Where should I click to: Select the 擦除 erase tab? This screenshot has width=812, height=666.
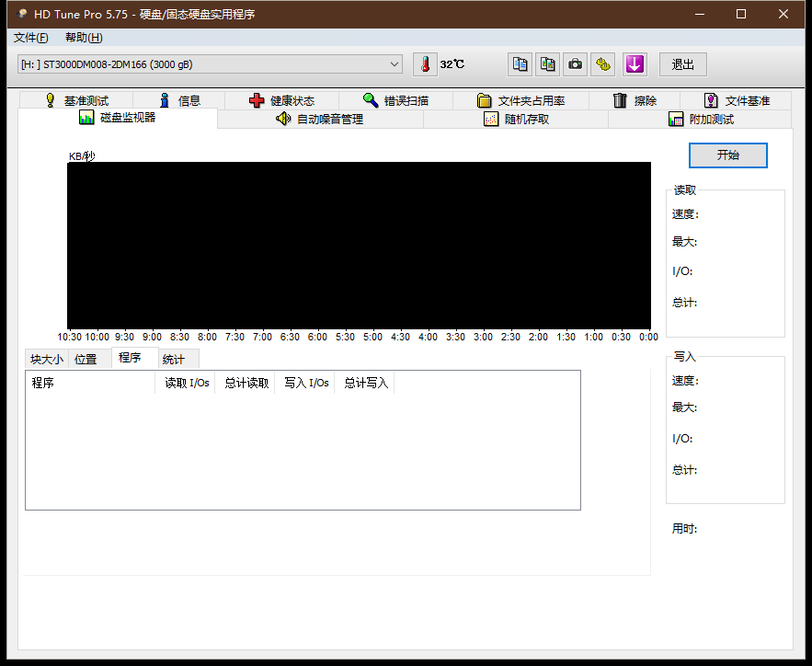[635, 100]
